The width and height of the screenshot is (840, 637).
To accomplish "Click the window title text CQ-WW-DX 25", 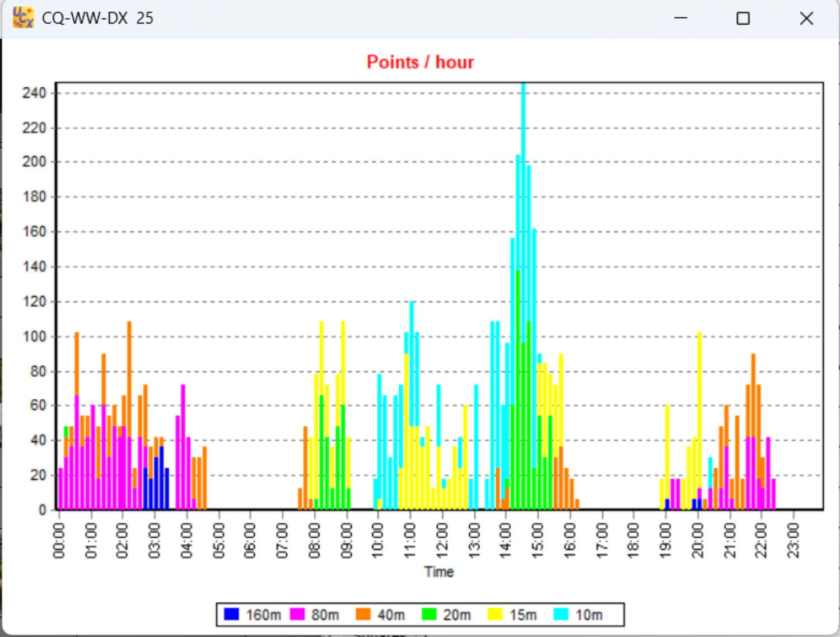I will click(97, 18).
